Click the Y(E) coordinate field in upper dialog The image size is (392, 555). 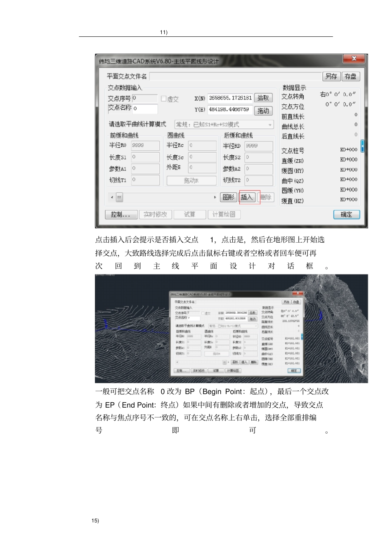point(230,110)
